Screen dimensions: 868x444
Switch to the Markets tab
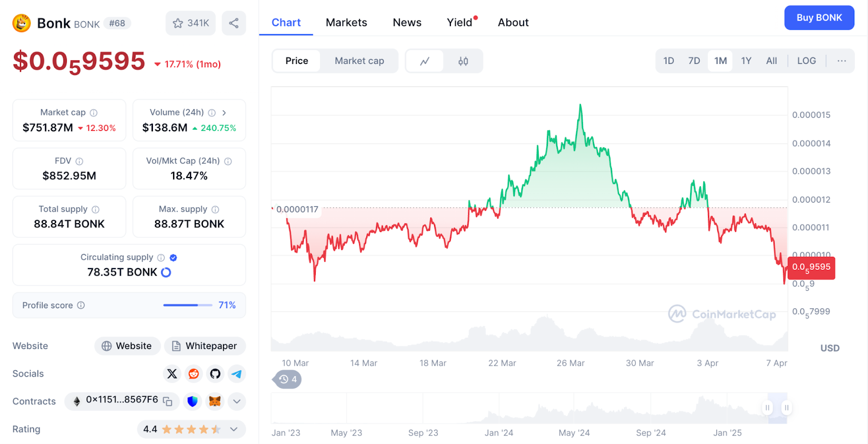346,22
